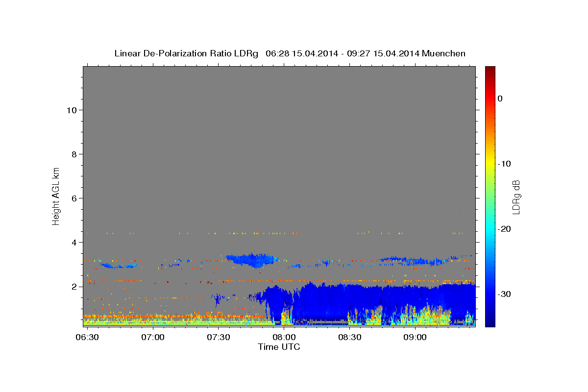Click the 06:30 time axis label

point(87,338)
